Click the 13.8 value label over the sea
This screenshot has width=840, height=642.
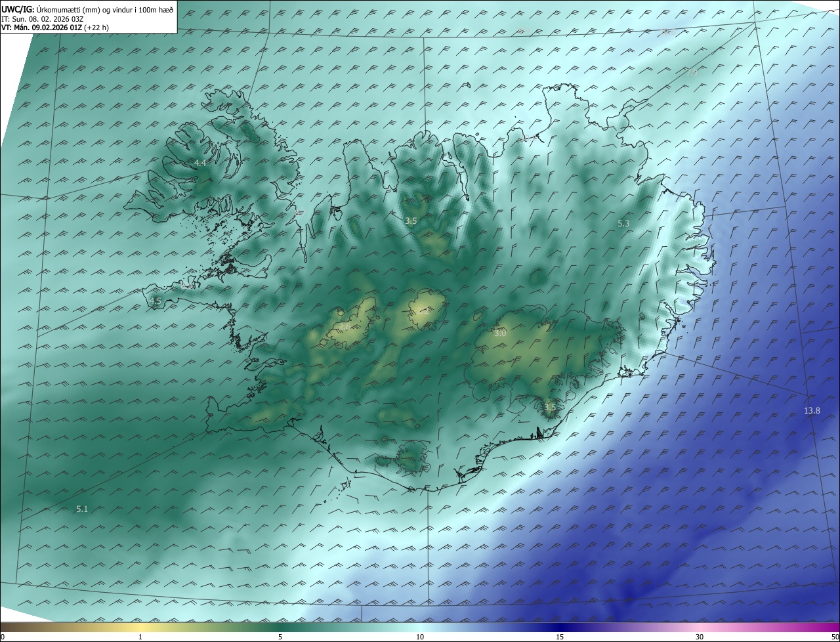812,411
